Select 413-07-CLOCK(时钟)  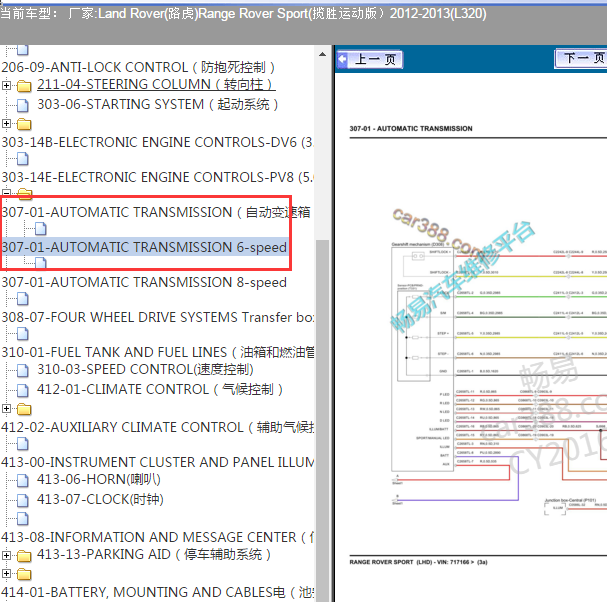click(100, 499)
